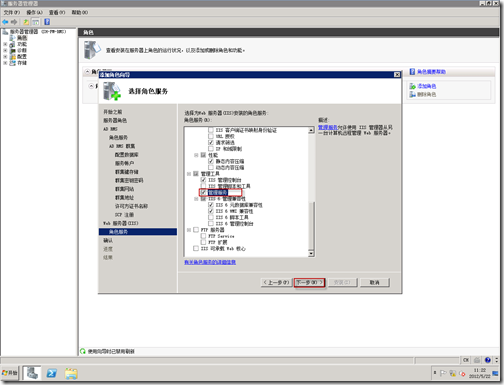Check the FTP 服务器 checkbox
This screenshot has height=385, width=504.
tap(196, 230)
